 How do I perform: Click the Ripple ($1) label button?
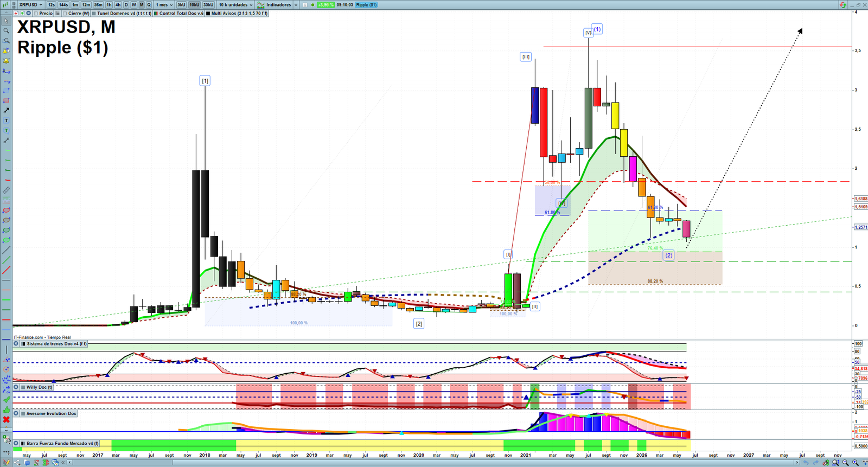pos(366,5)
